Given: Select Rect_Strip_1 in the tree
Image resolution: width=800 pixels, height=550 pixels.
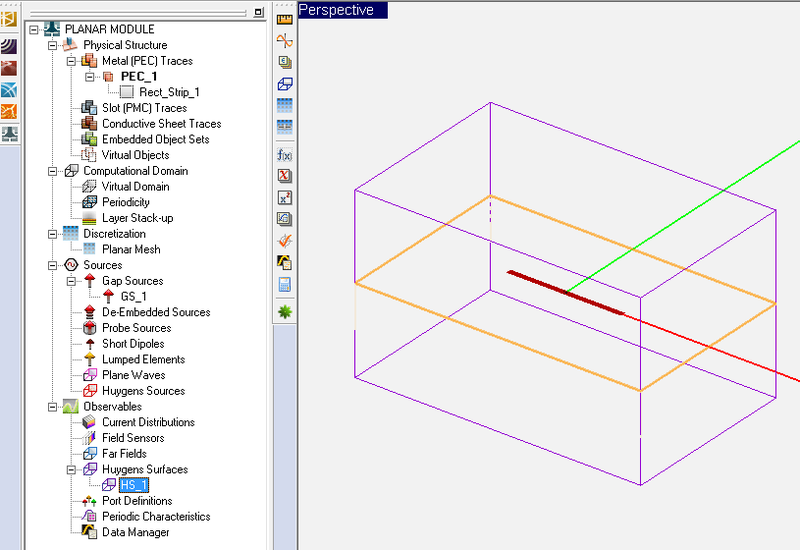Looking at the screenshot, I should 168,92.
